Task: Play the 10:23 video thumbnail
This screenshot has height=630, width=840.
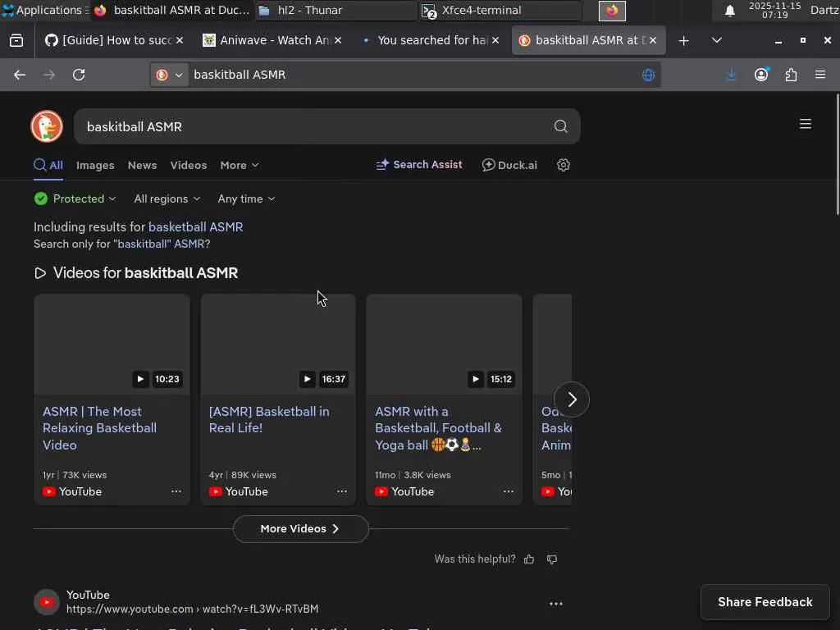Action: (x=112, y=345)
